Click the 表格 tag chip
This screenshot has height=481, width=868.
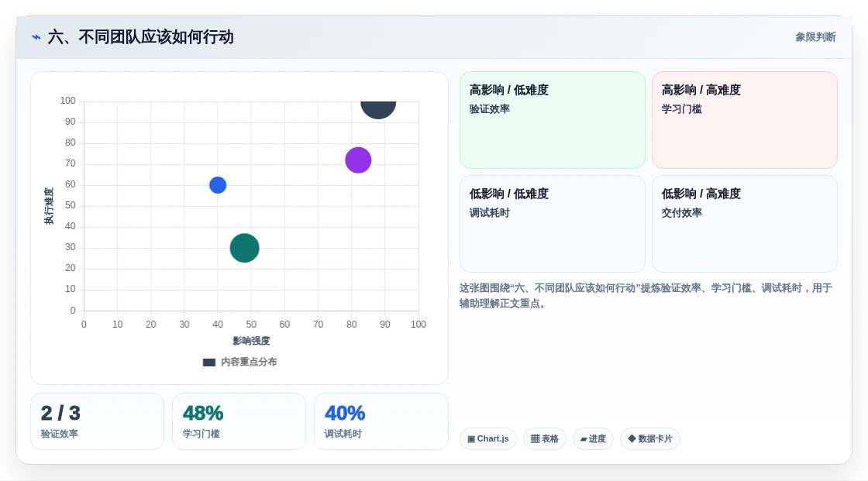pyautogui.click(x=545, y=439)
